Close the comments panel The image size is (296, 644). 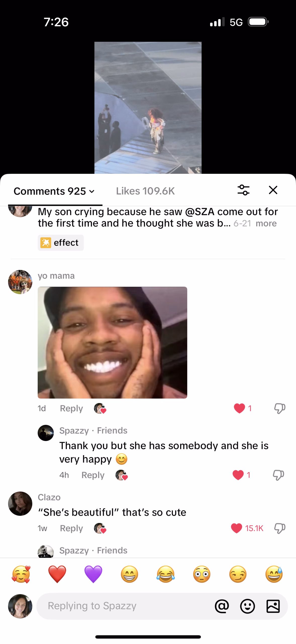pyautogui.click(x=273, y=190)
